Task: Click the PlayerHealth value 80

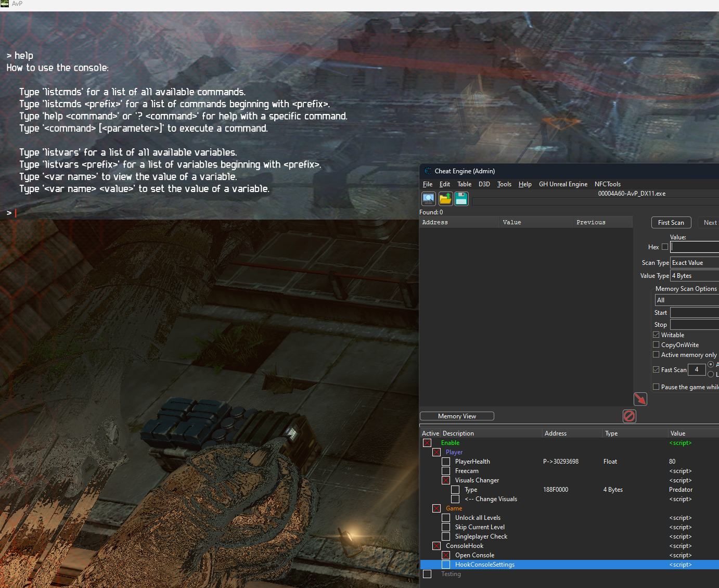Action: point(672,462)
